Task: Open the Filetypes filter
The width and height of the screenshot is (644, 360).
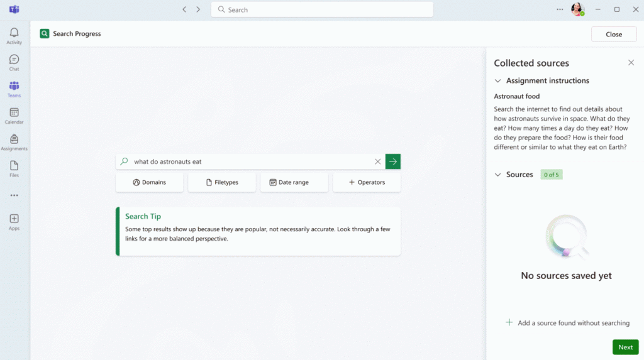Action: (x=222, y=182)
